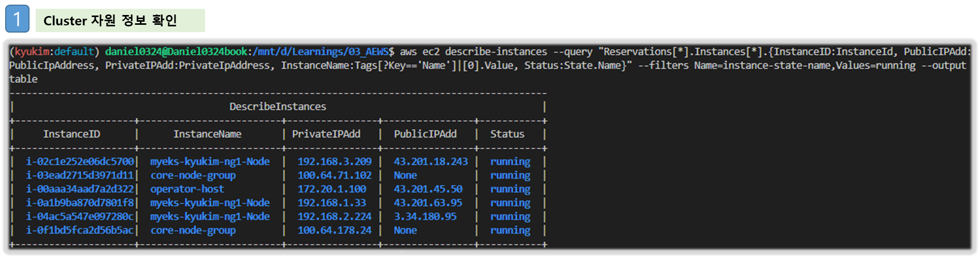Click myeks-kyukim-ng1-Node beside 192.168.1.33
Viewport: 980px width, 258px height.
(x=210, y=203)
